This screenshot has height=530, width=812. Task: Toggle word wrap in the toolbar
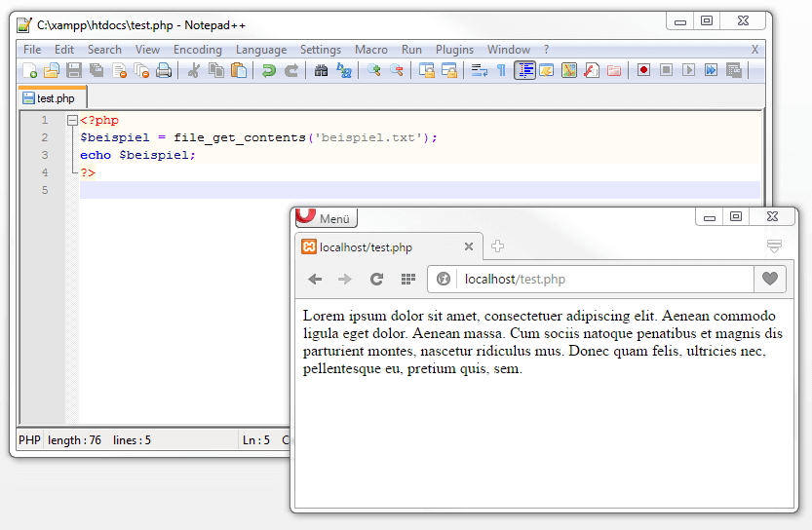479,70
